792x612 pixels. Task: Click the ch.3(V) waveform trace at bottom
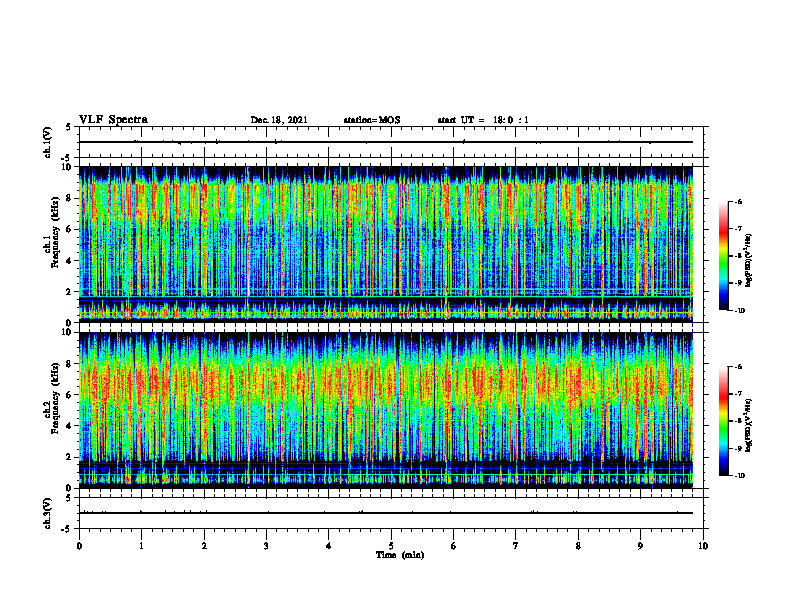coord(386,513)
